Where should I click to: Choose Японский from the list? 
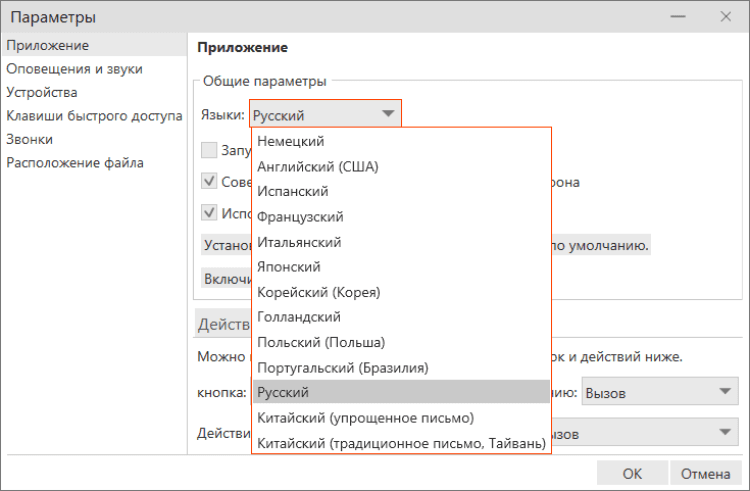coord(289,267)
